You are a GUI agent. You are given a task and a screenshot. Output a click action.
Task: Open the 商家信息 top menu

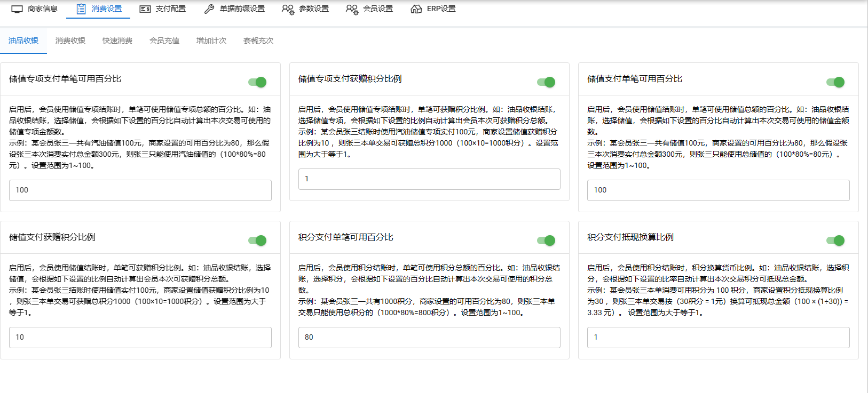34,9
